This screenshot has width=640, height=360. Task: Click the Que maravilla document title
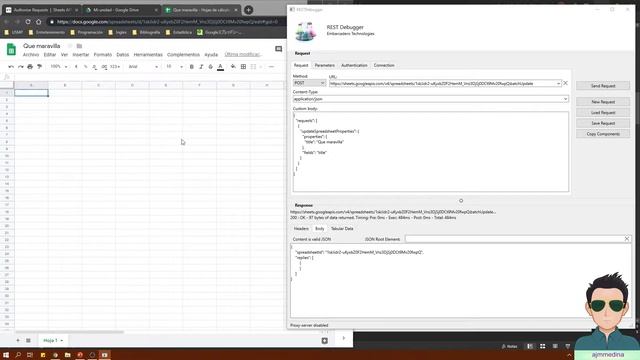pyautogui.click(x=42, y=46)
